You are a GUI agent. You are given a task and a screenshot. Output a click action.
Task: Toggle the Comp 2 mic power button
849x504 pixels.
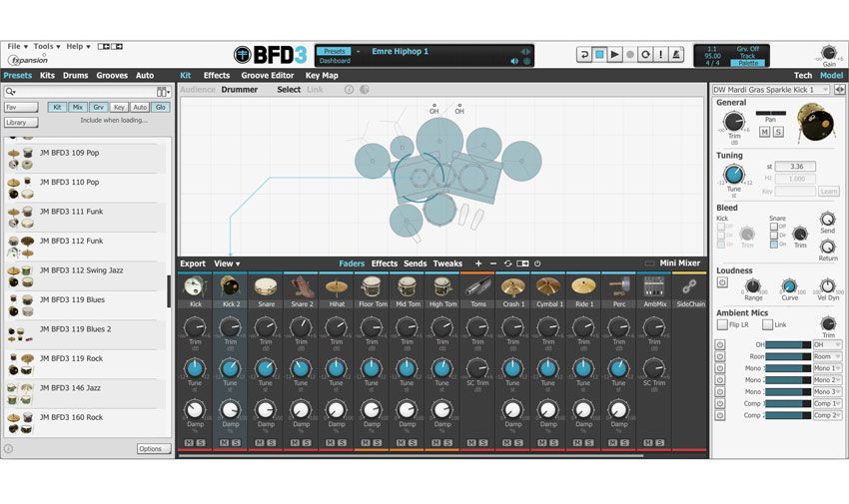click(719, 415)
